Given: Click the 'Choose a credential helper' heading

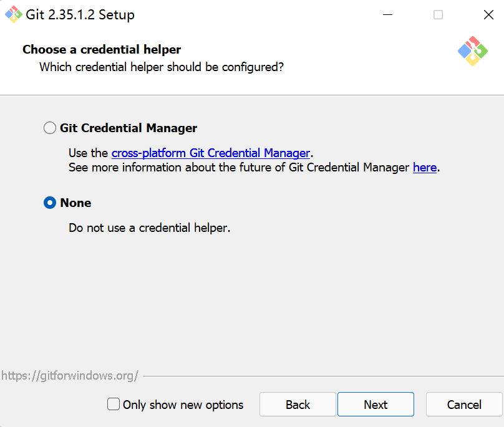Looking at the screenshot, I should [x=102, y=49].
